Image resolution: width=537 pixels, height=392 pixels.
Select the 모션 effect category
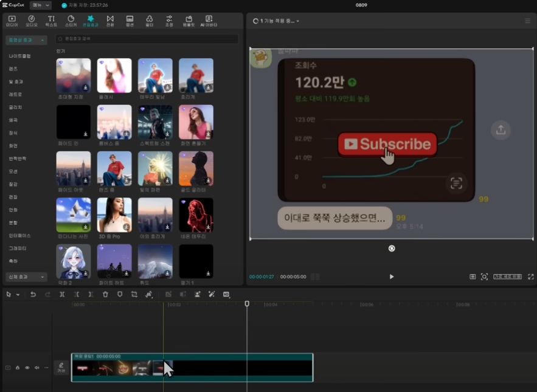[13, 171]
